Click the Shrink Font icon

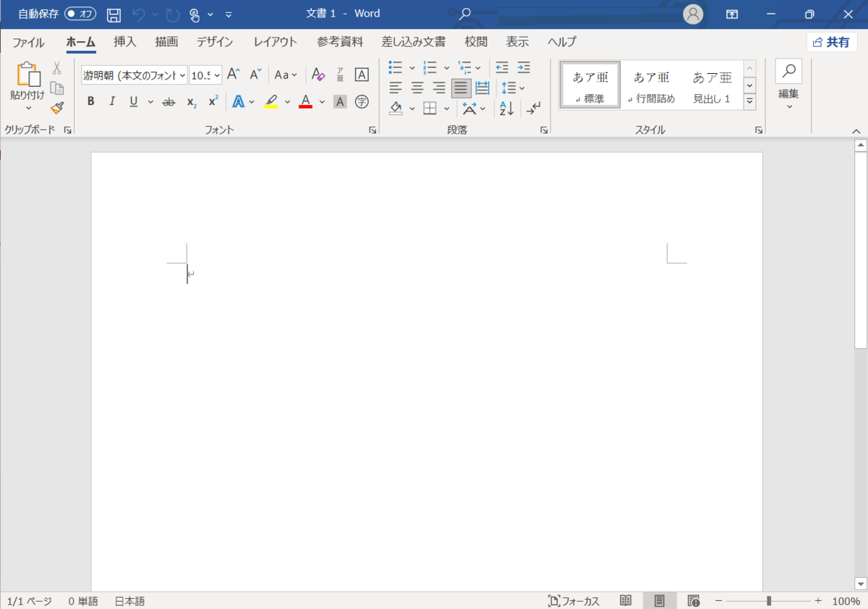click(255, 74)
